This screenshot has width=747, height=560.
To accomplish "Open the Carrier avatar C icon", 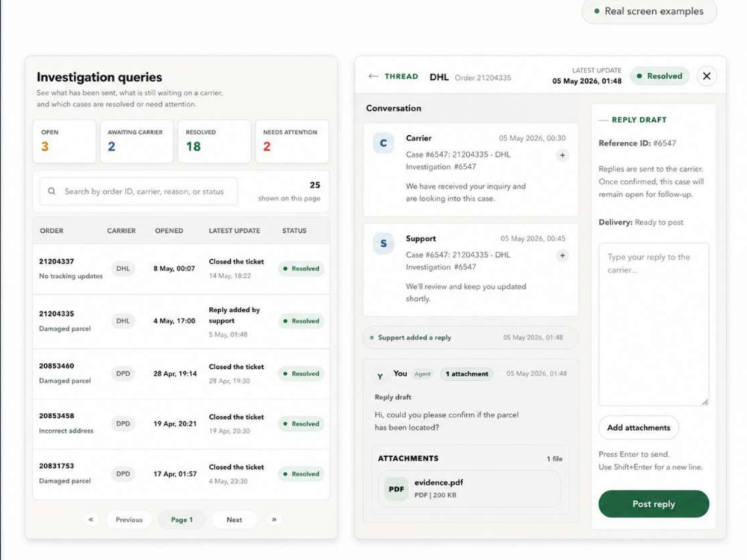I will coord(383,143).
